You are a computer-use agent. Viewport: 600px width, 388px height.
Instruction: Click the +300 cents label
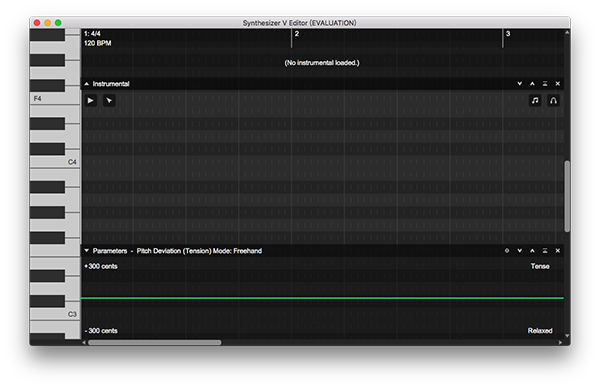101,266
